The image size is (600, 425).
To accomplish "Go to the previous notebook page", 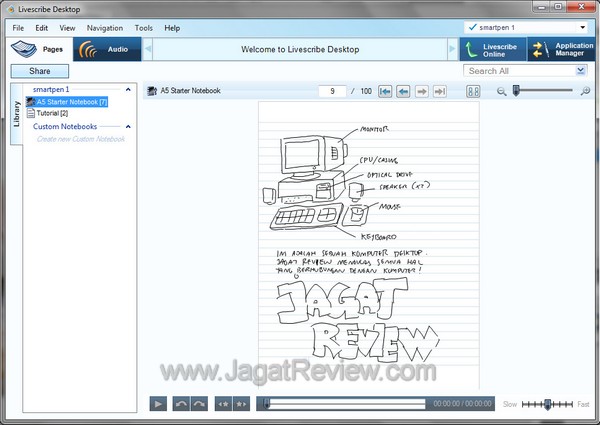I will (x=403, y=91).
